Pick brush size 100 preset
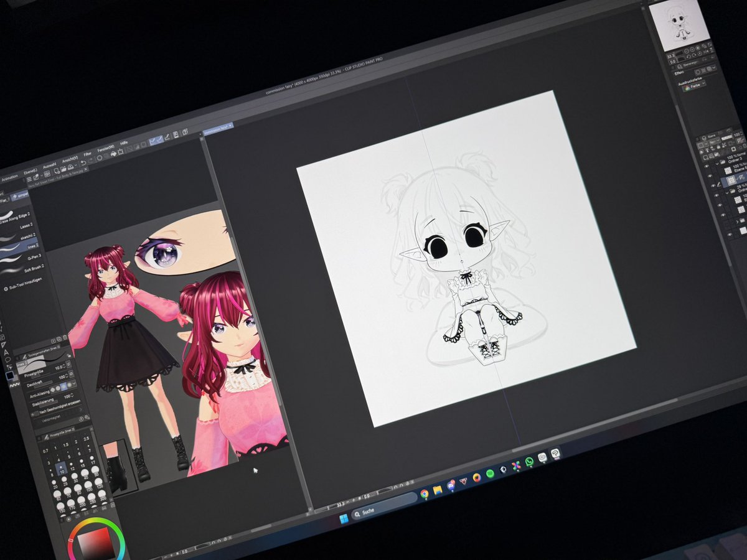The height and width of the screenshot is (560, 747). pos(88,486)
